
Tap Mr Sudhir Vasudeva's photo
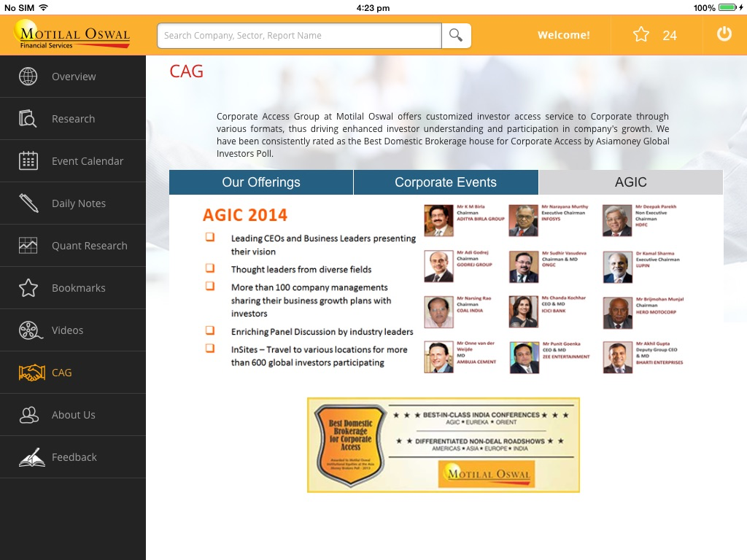tap(524, 267)
